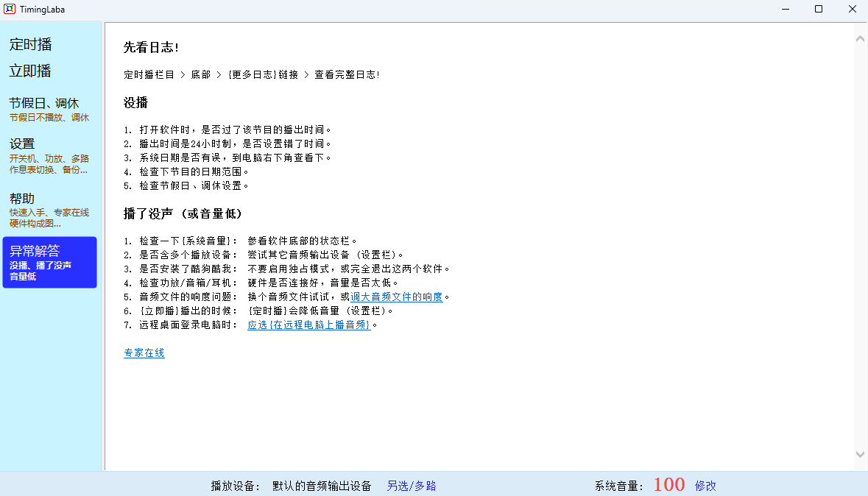Click the 专家在线 link
Screen dimensions: 868x496
point(144,353)
